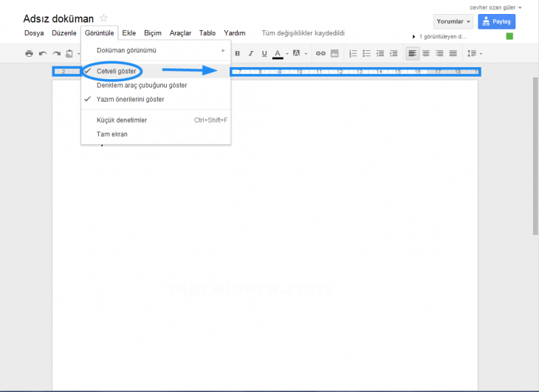Undo the last action
The height and width of the screenshot is (392, 539).
(43, 54)
